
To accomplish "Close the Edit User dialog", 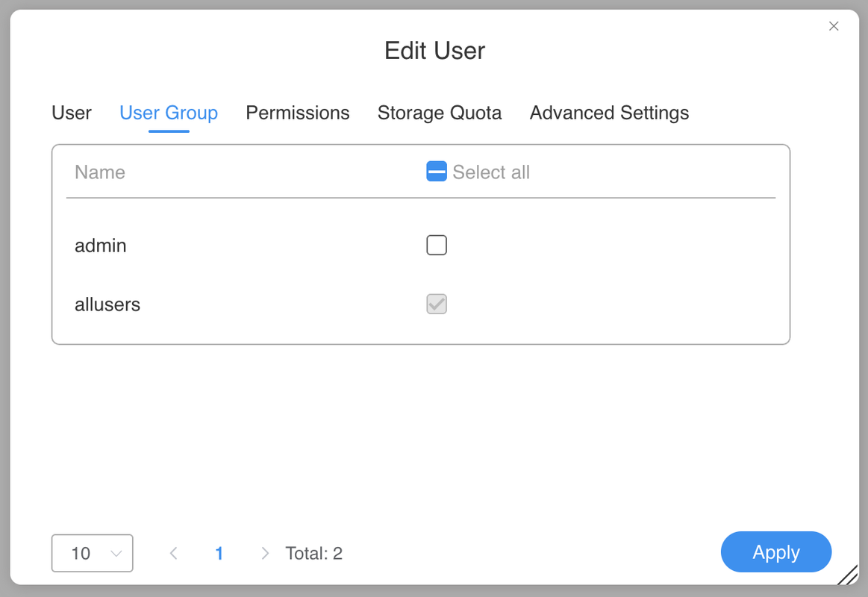I will 834,26.
